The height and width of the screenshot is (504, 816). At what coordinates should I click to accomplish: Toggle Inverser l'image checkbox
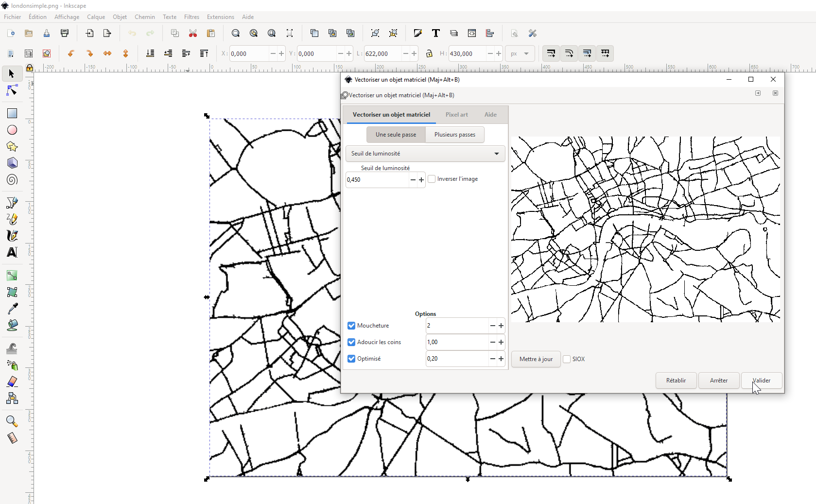[x=432, y=179]
